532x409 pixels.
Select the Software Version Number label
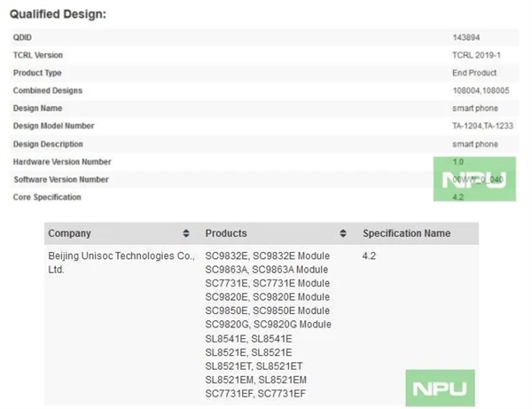pos(61,179)
